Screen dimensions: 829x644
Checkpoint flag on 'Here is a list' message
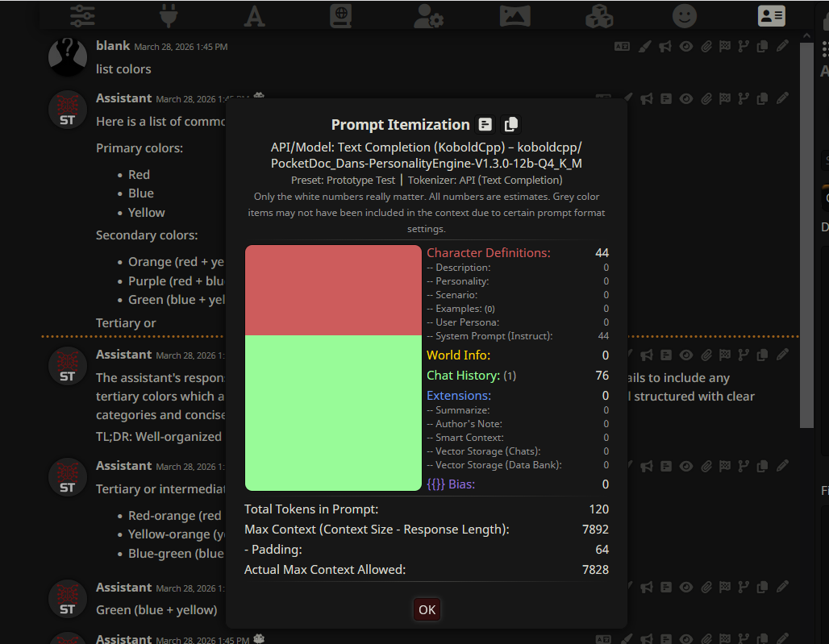[725, 99]
